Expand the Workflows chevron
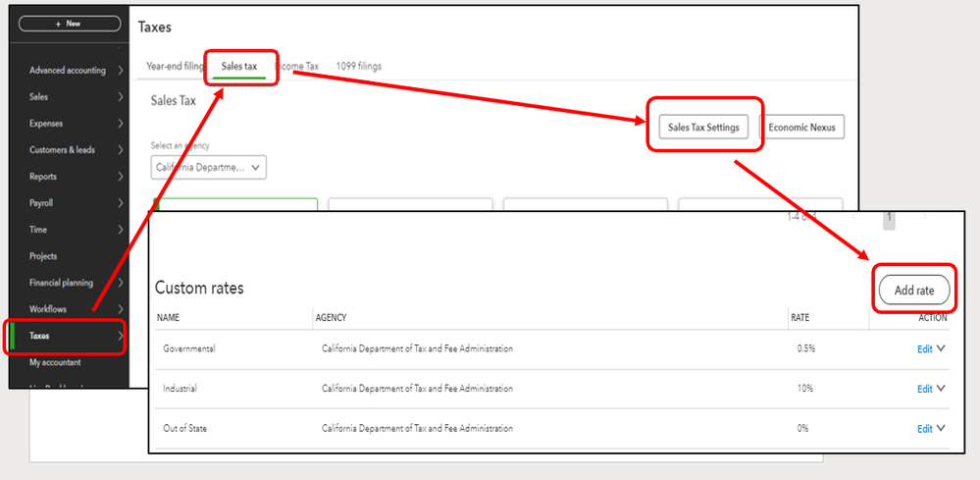This screenshot has height=480, width=980. (120, 309)
